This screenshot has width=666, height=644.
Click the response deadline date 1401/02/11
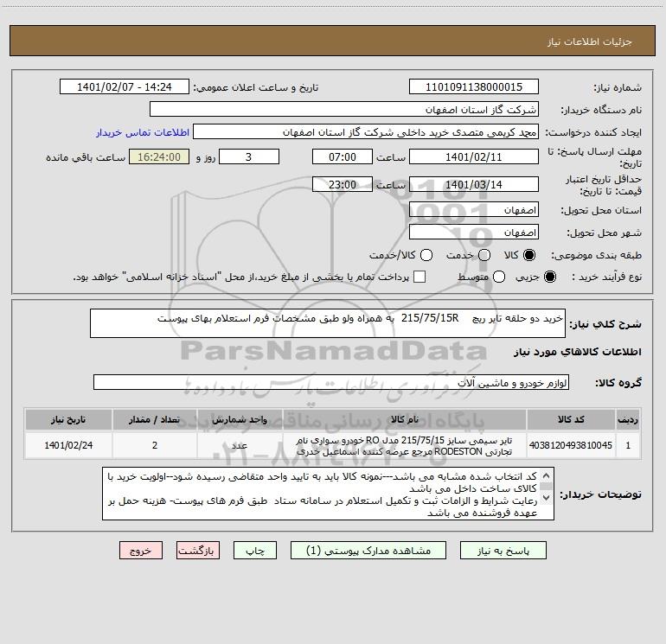coord(474,157)
